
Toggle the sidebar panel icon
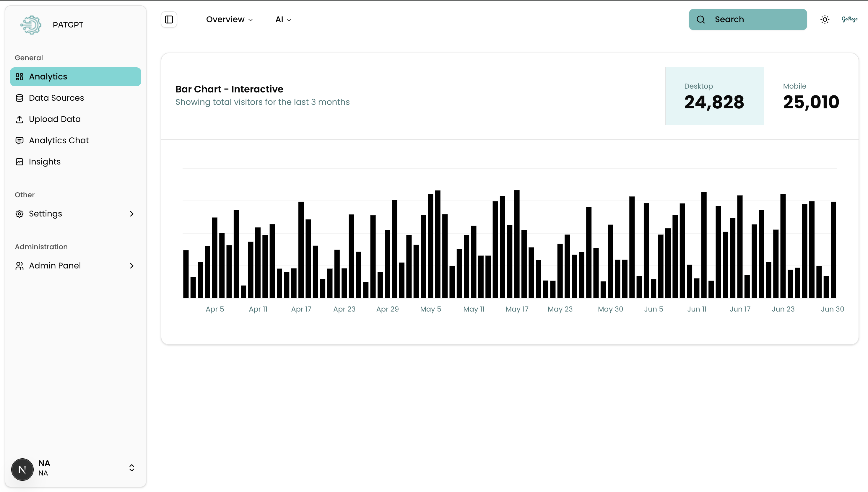pos(169,19)
